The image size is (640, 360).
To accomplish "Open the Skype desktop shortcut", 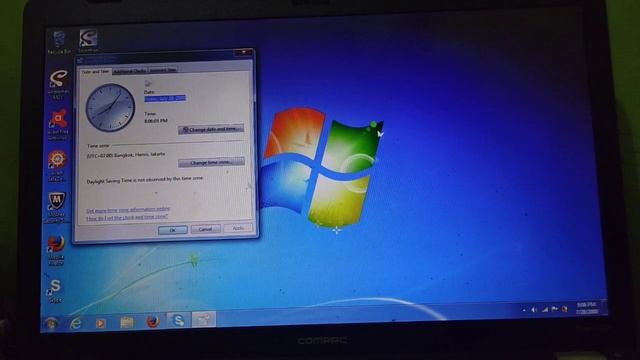I will 55,291.
